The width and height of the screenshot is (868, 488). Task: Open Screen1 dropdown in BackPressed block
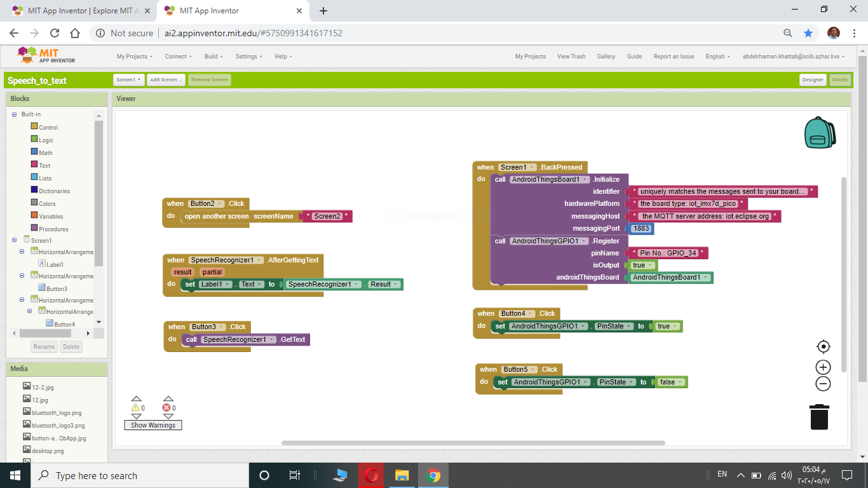[x=517, y=167]
